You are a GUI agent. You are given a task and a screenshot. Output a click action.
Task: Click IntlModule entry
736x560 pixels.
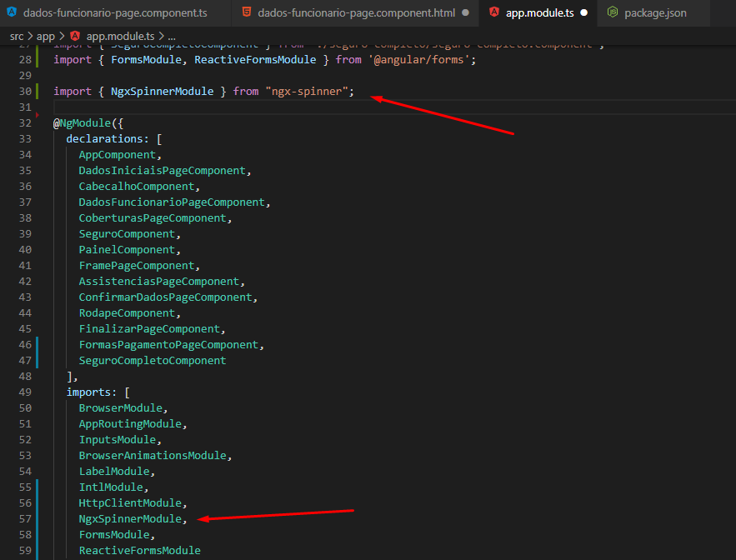[x=111, y=487]
